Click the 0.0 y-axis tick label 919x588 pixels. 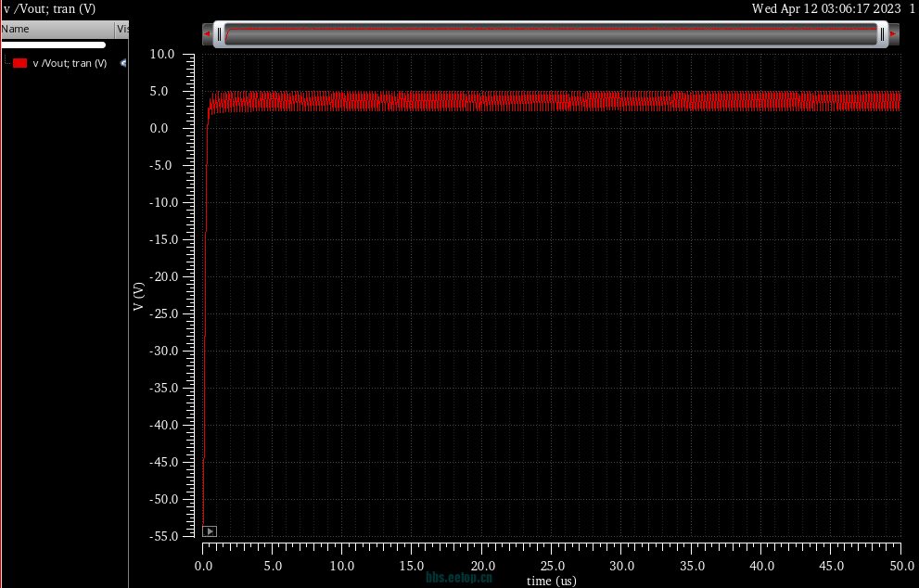click(159, 128)
